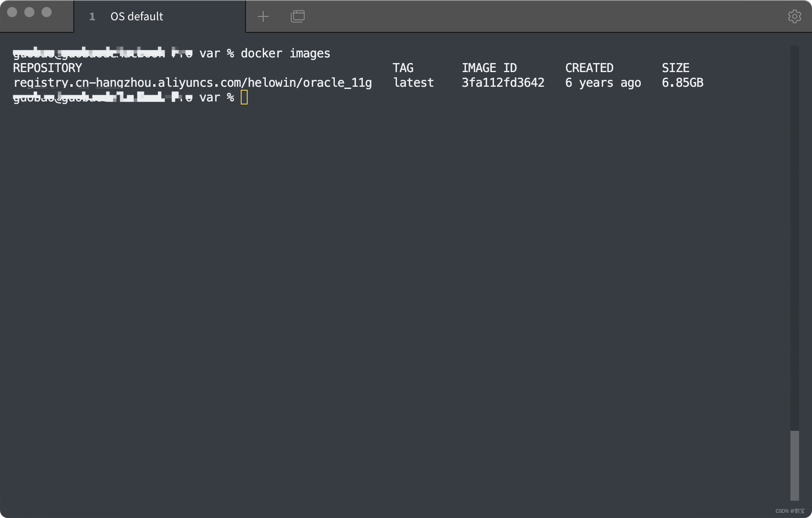Click the docker images command text

[x=286, y=53]
